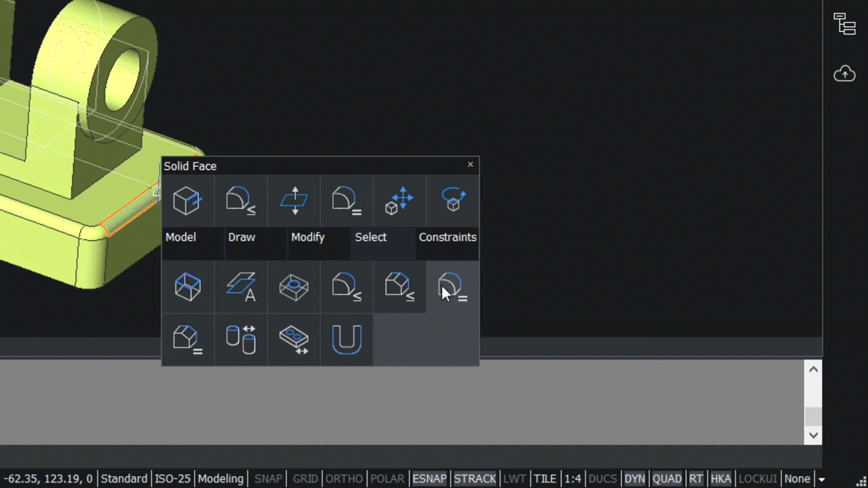The height and width of the screenshot is (488, 868).
Task: Select the rotate solid face icon
Action: 452,201
